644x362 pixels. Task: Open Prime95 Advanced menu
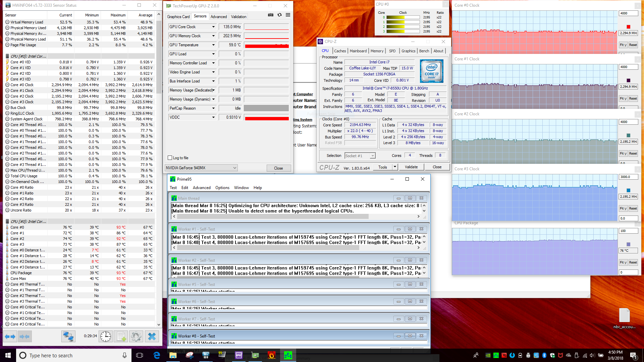202,188
